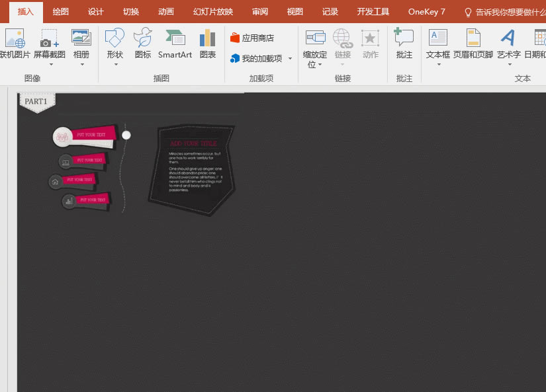This screenshot has width=546, height=392.
Task: Add a new comment (批注)
Action: tap(404, 44)
